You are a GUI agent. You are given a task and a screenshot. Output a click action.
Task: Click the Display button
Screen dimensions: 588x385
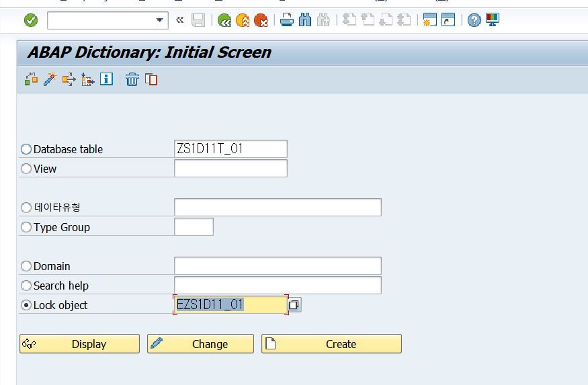click(79, 344)
